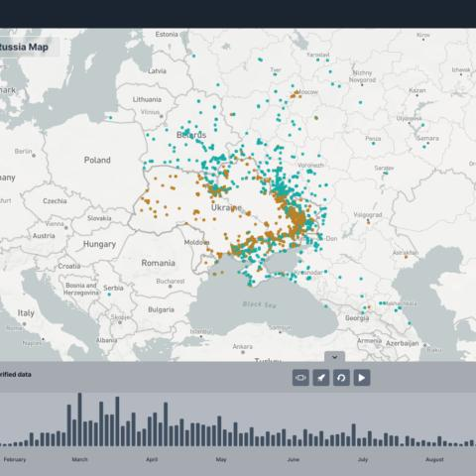Click the rocket icon button
Viewport: 476px width, 476px height.
click(321, 378)
